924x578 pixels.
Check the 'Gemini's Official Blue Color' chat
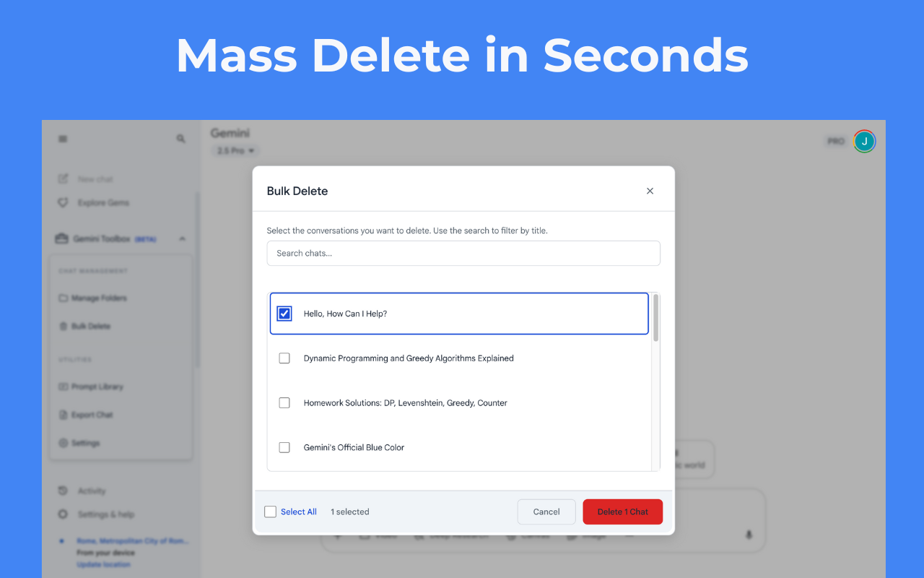284,447
